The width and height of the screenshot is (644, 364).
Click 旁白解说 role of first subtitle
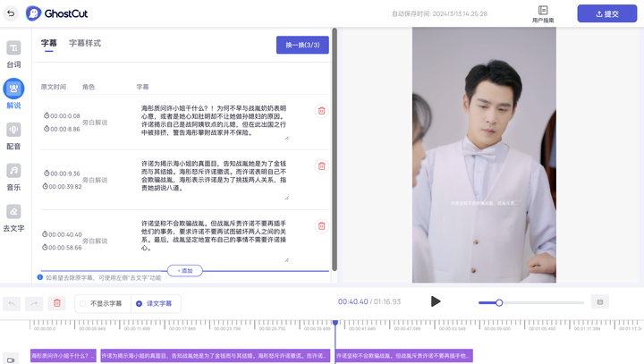tap(95, 123)
